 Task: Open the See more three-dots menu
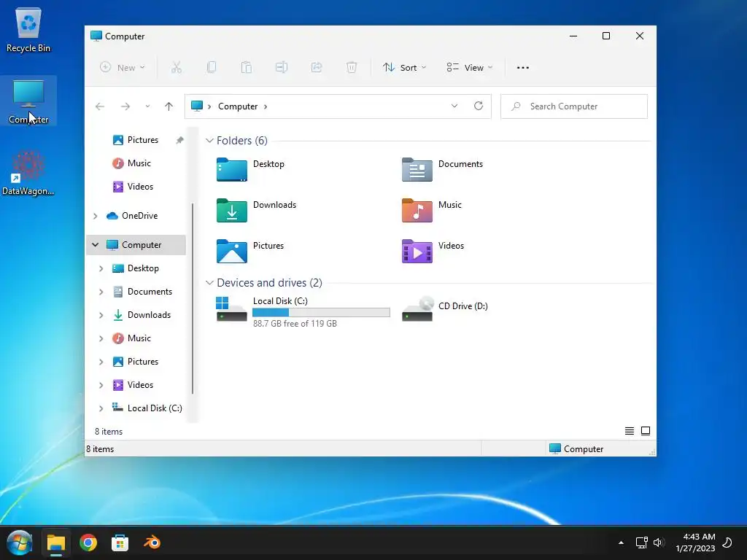click(522, 68)
